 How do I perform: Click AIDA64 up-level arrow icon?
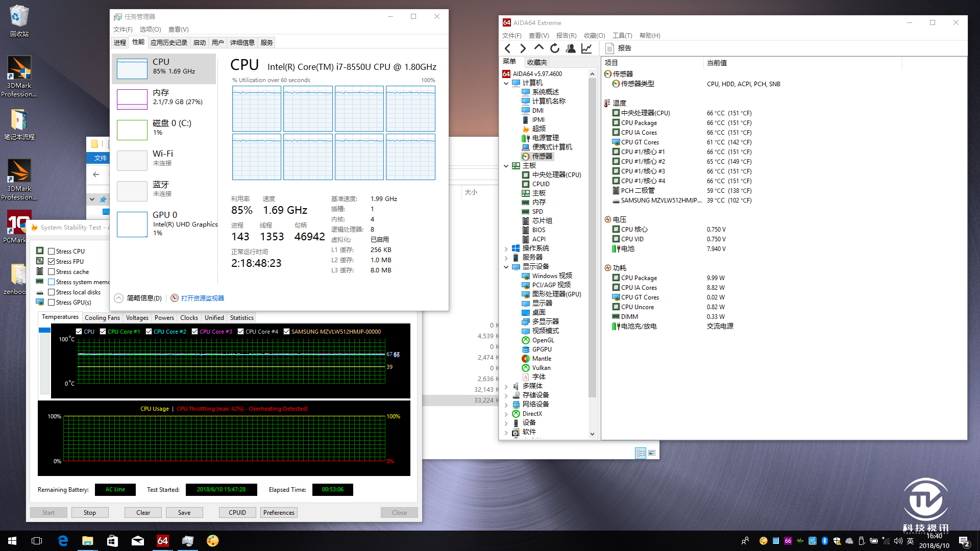coord(538,48)
